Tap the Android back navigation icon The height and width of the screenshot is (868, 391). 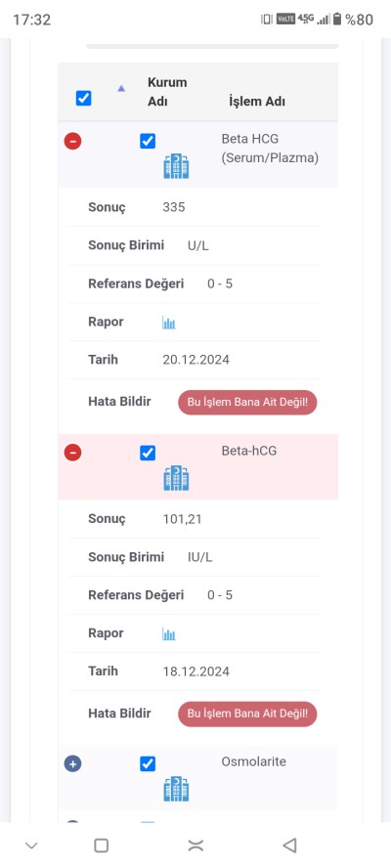(x=289, y=845)
